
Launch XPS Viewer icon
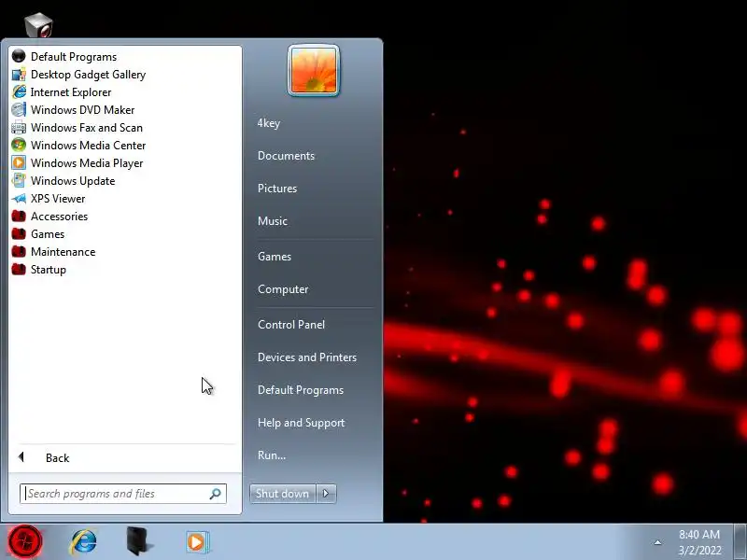pyautogui.click(x=19, y=199)
